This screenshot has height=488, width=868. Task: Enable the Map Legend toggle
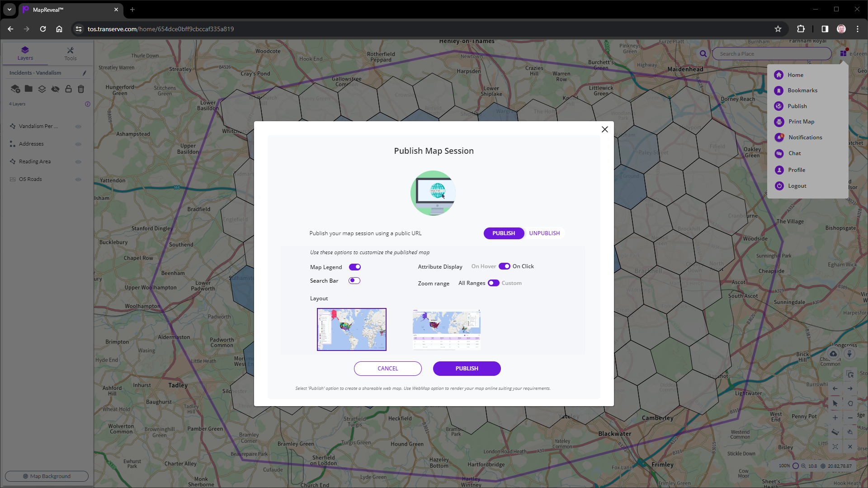354,267
